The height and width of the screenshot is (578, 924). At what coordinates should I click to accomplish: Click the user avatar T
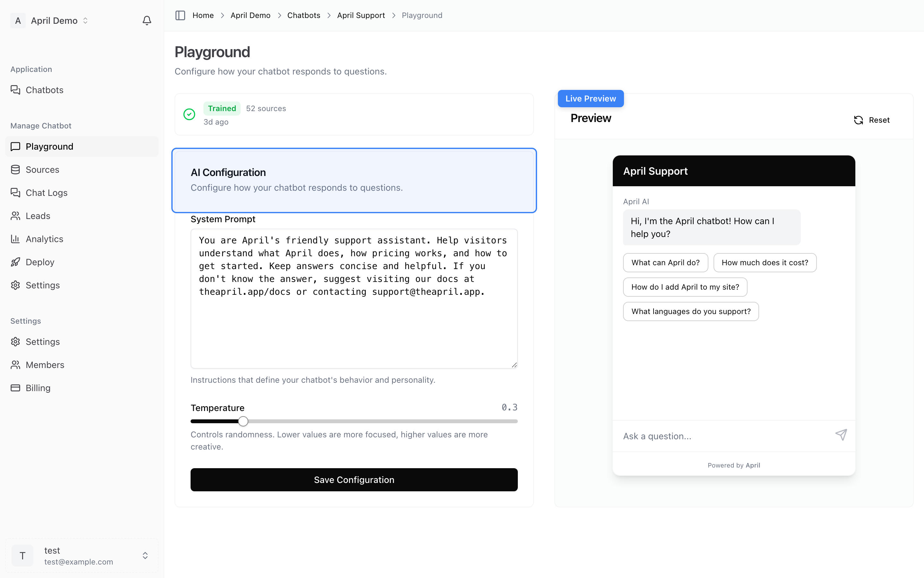[x=22, y=556]
